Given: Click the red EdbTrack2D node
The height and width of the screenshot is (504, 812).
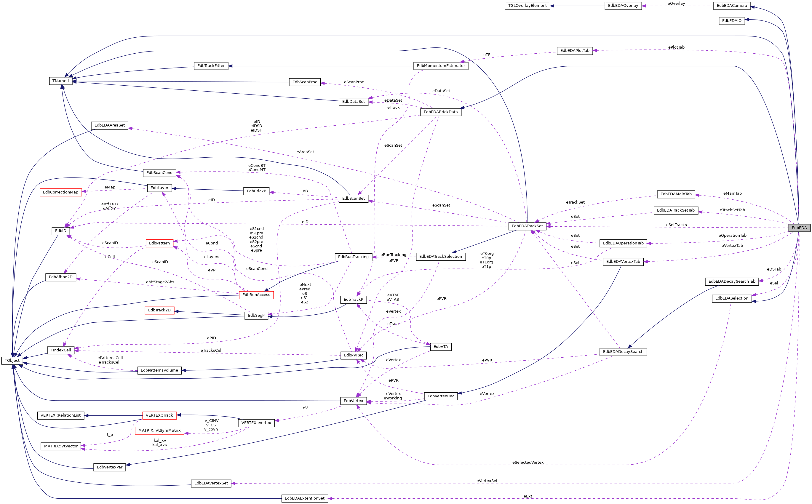Looking at the screenshot, I should [159, 310].
